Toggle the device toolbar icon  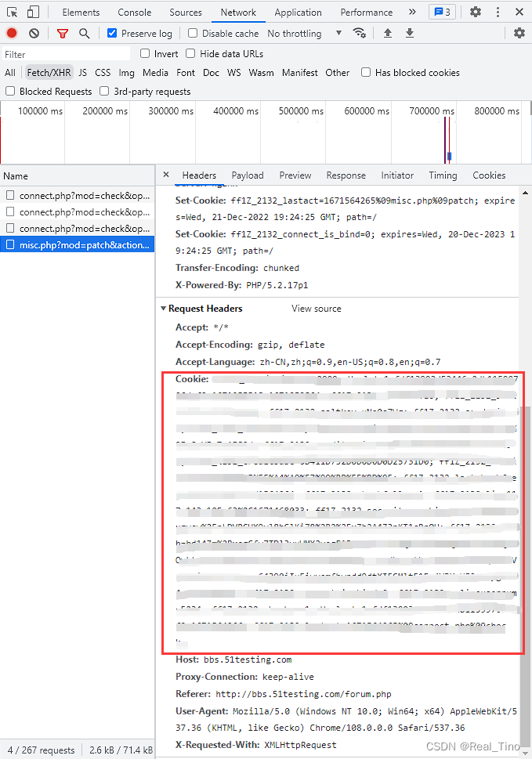pyautogui.click(x=33, y=12)
